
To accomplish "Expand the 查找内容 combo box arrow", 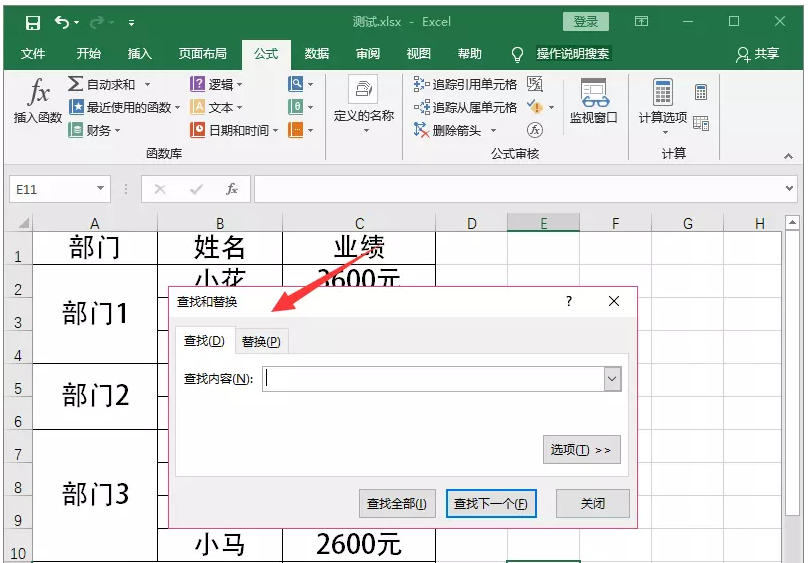I will click(612, 379).
